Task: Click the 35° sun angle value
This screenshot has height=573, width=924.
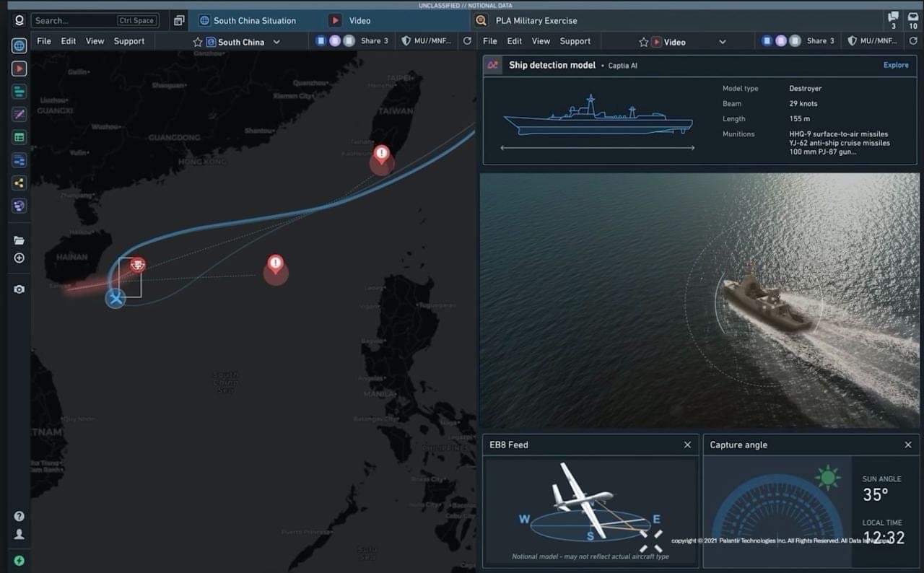Action: click(x=876, y=495)
